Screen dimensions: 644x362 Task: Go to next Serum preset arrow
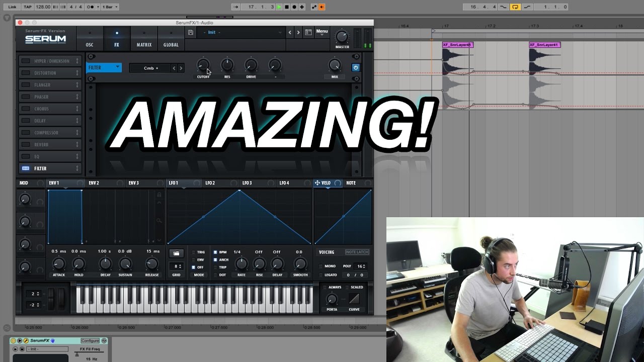tap(298, 32)
